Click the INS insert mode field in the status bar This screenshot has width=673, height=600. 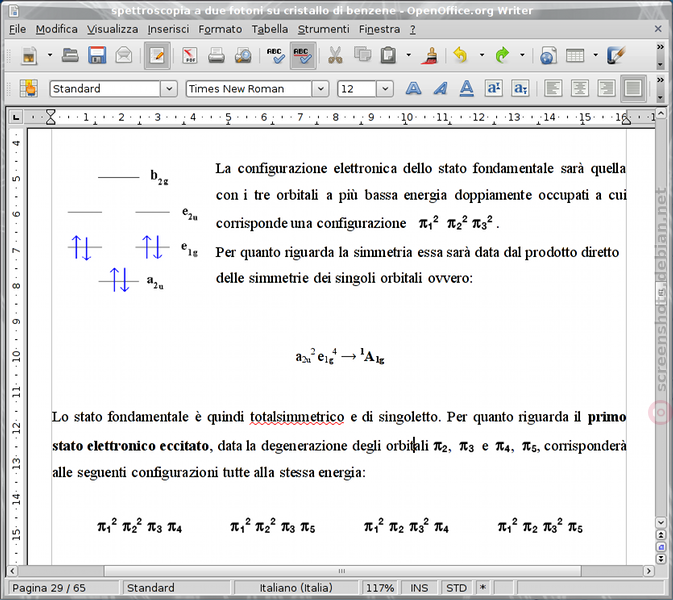pyautogui.click(x=419, y=588)
